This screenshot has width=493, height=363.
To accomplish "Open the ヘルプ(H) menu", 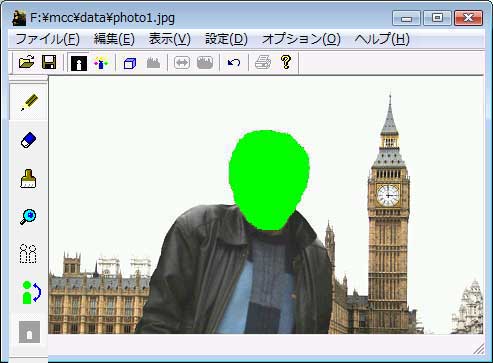I will [382, 39].
